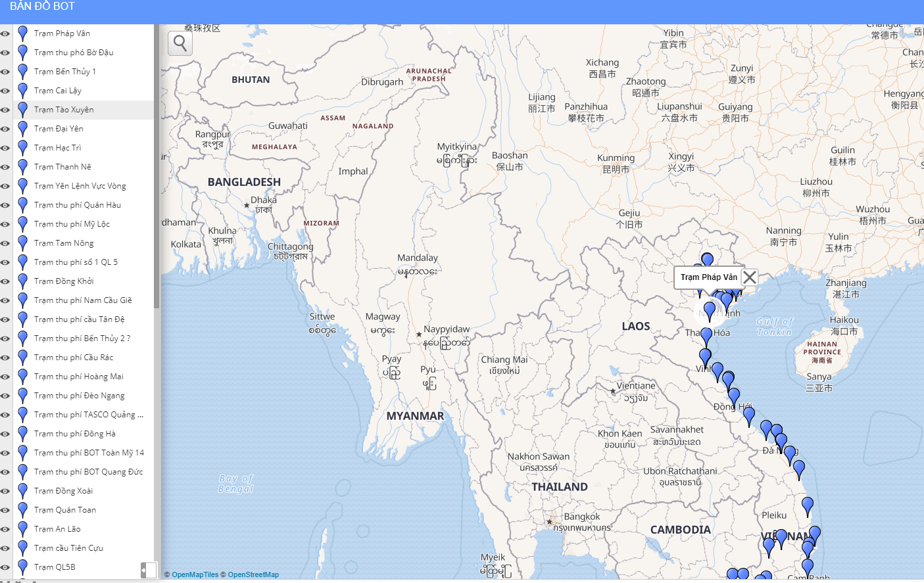Viewport: 924px width, 583px height.
Task: Click the marker icon for Trạm Tam Nông
Action: pos(22,243)
